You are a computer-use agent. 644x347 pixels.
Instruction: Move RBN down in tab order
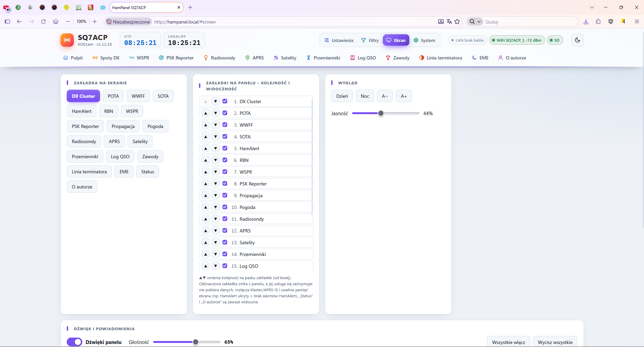[215, 160]
